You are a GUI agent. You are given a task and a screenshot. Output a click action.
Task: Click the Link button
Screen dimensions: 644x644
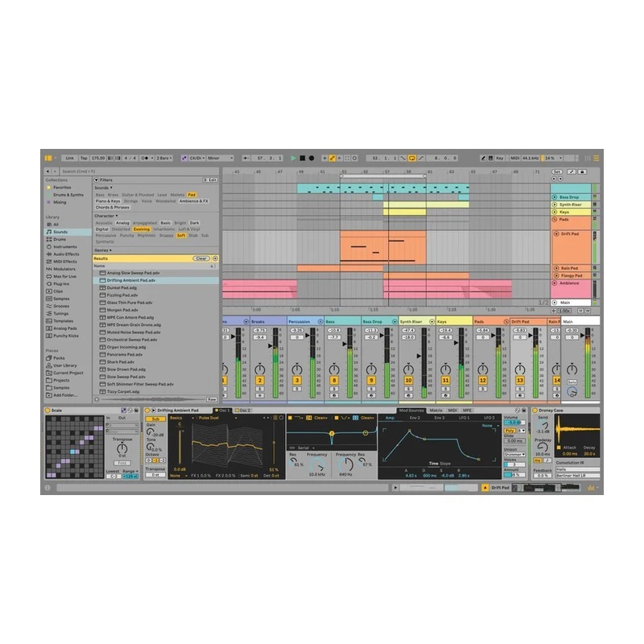(70, 158)
